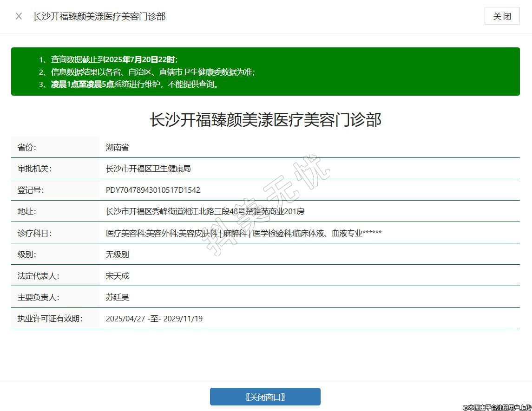Viewport: 532px width, 411px height.
Task: Click the license validity dates 2025/04/27 -至- 2029/11/19
Action: coord(154,319)
